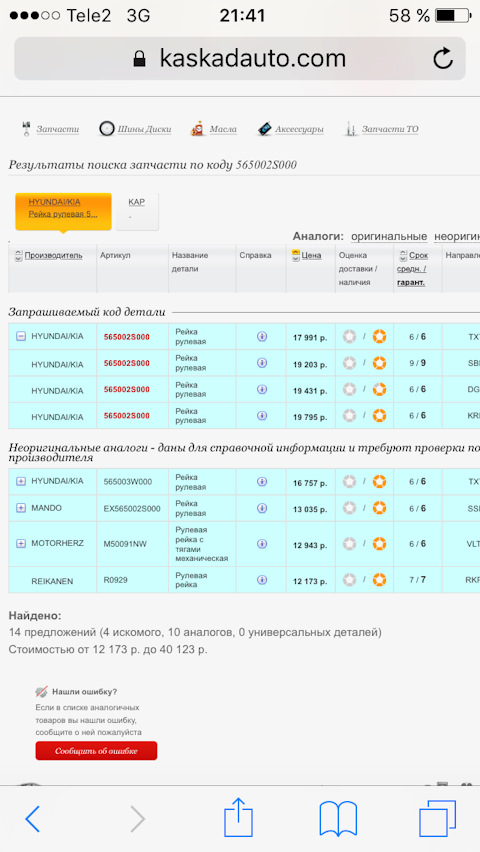Expand the MOTORHERZ row
The height and width of the screenshot is (852, 480).
[21, 543]
